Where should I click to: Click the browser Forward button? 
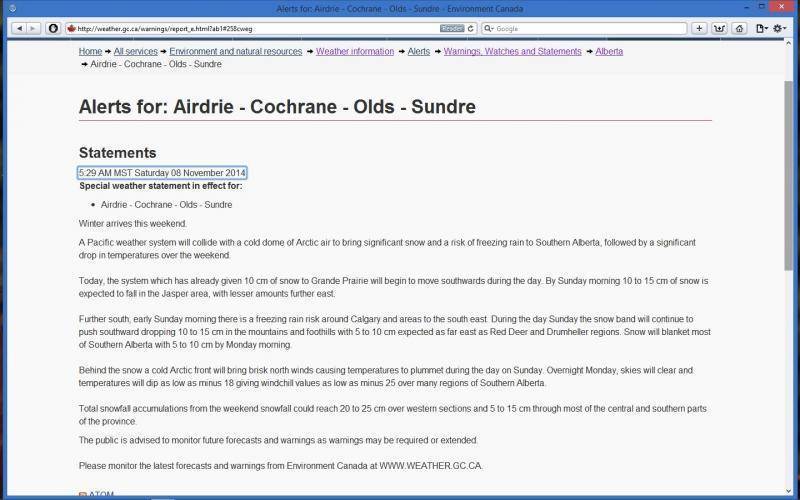(33, 28)
